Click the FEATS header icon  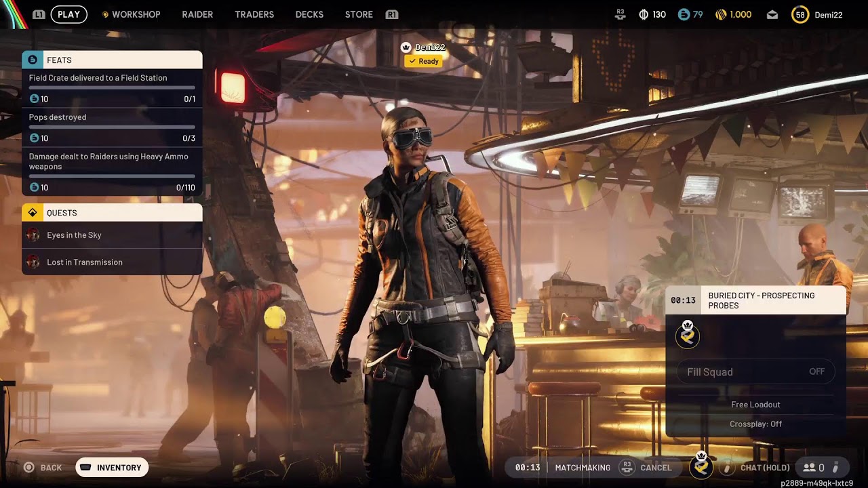(33, 60)
